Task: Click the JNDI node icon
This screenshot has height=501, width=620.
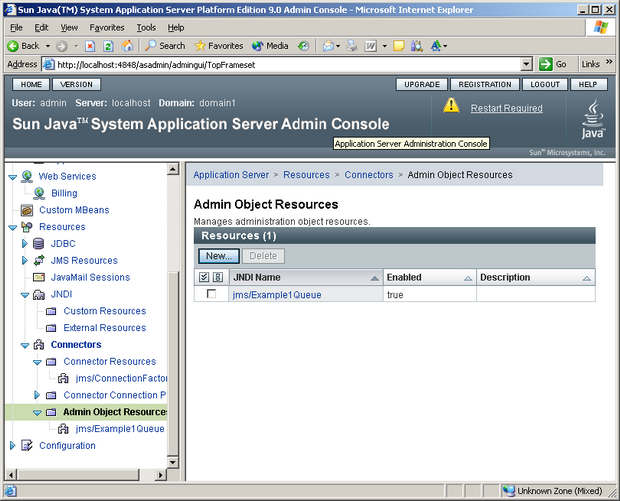Action: [x=39, y=295]
